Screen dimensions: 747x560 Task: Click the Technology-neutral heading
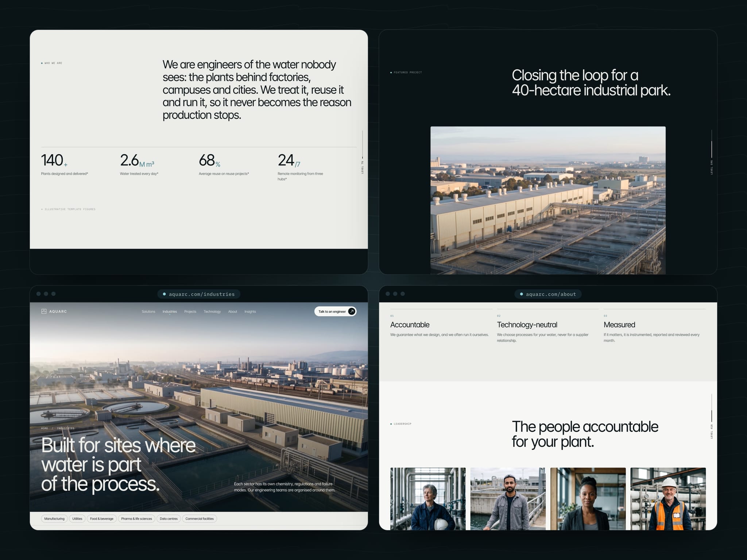[x=527, y=325]
